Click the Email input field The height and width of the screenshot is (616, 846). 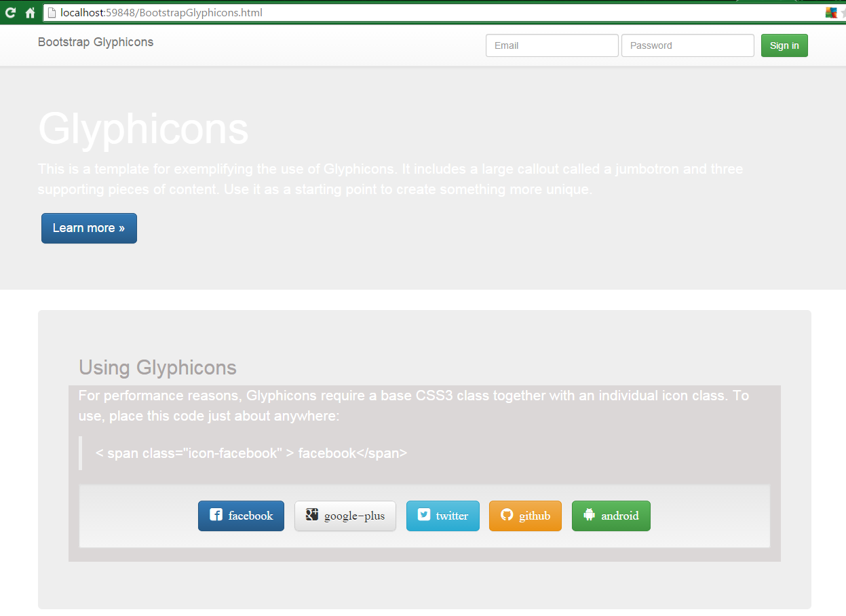pos(552,45)
